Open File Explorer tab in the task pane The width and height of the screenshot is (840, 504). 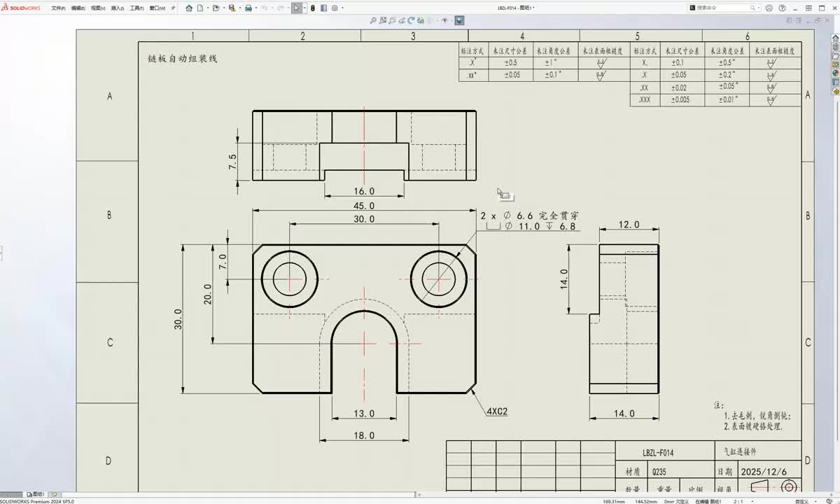tap(836, 55)
